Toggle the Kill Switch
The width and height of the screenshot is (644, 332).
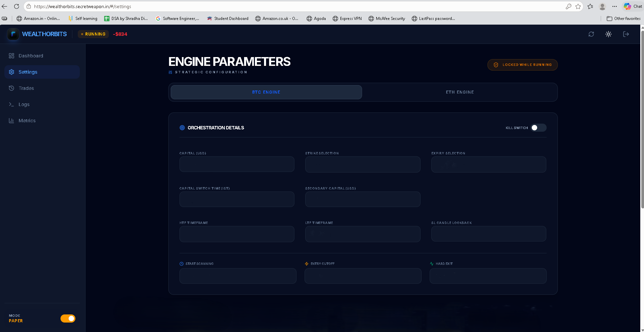[539, 128]
